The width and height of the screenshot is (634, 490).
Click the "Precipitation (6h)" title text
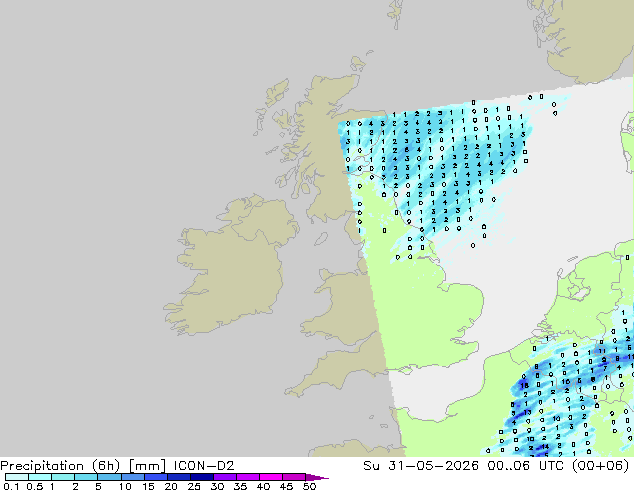click(x=60, y=466)
